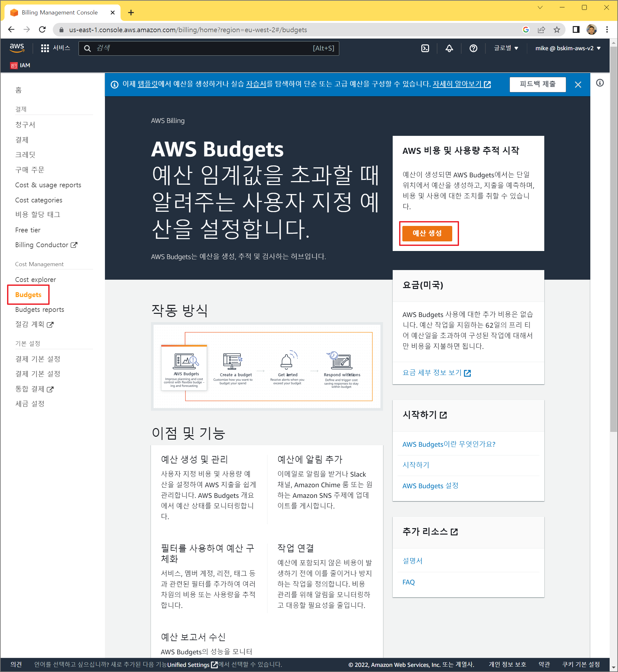618x672 pixels.
Task: Close the blue info banner
Action: click(578, 85)
